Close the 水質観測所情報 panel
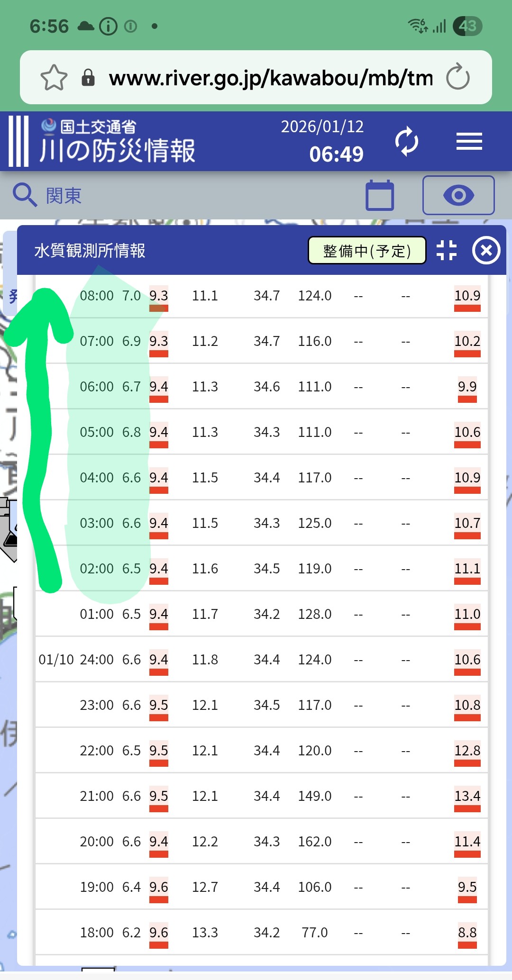Viewport: 512px width, 980px height. (x=486, y=250)
